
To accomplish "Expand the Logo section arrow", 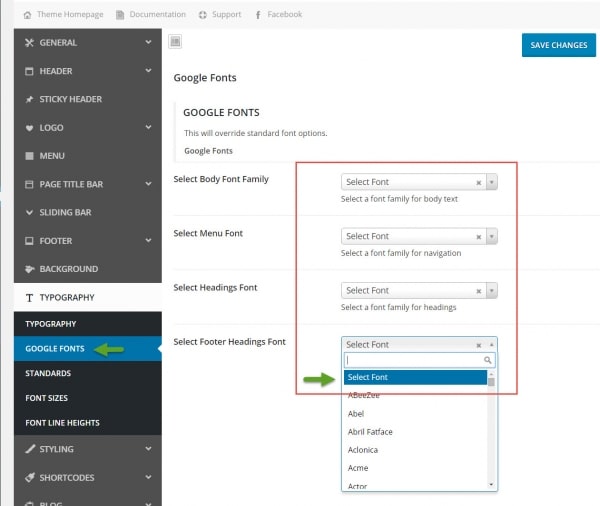I will point(148,127).
